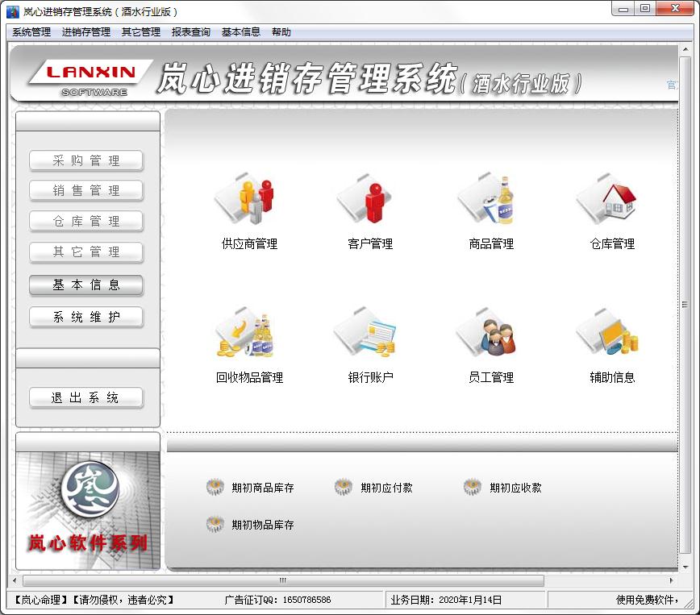
Task: Open the 商品管理 bottle icon
Action: [x=486, y=199]
